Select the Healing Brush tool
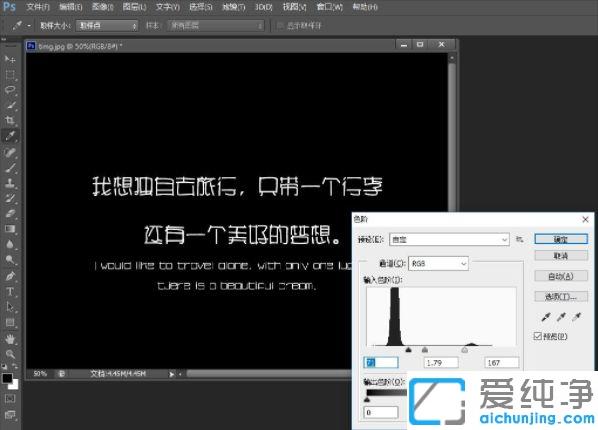This screenshot has width=598, height=430. coord(10,152)
